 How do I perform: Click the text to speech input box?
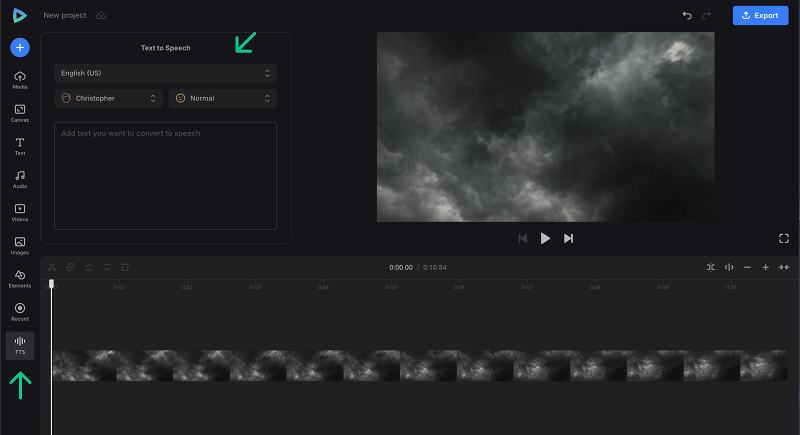165,175
